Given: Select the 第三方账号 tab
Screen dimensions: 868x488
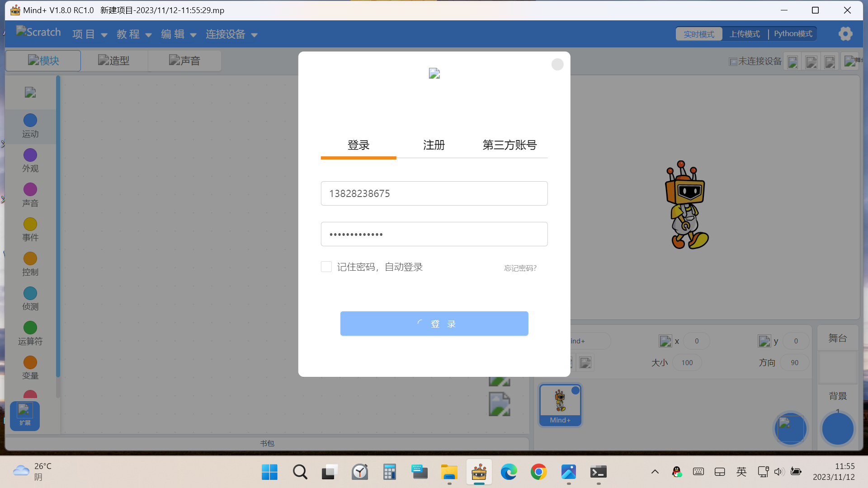Looking at the screenshot, I should 509,145.
